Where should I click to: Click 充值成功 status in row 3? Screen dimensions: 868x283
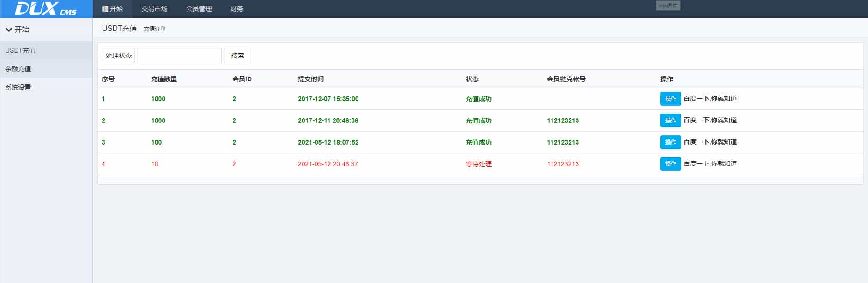(479, 142)
